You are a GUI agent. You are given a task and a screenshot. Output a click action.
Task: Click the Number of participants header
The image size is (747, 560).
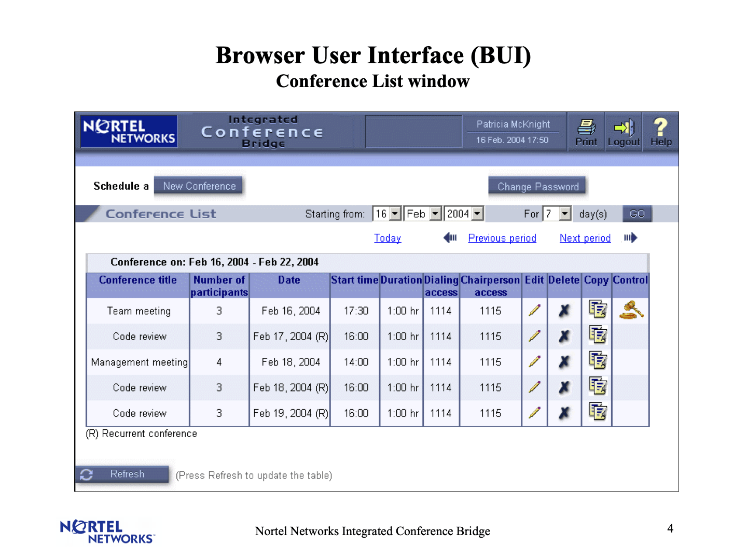[x=219, y=286]
